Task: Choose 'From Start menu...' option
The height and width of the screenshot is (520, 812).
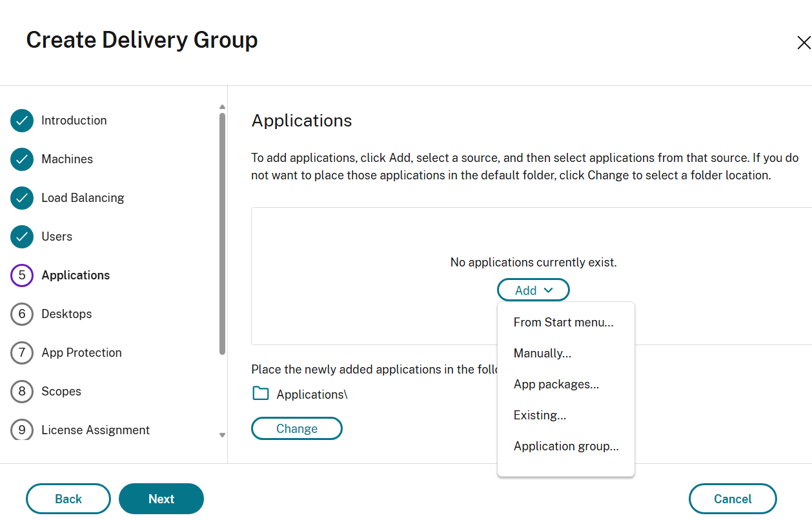Action: pyautogui.click(x=563, y=323)
